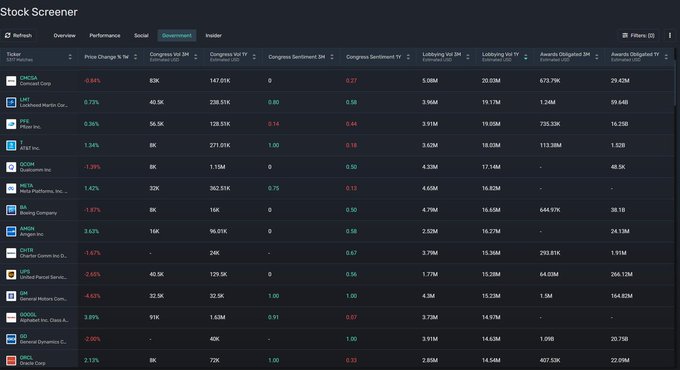Click Pfizer's 128.51K Congress Vol 1Y value
This screenshot has height=370, width=680.
(x=220, y=124)
